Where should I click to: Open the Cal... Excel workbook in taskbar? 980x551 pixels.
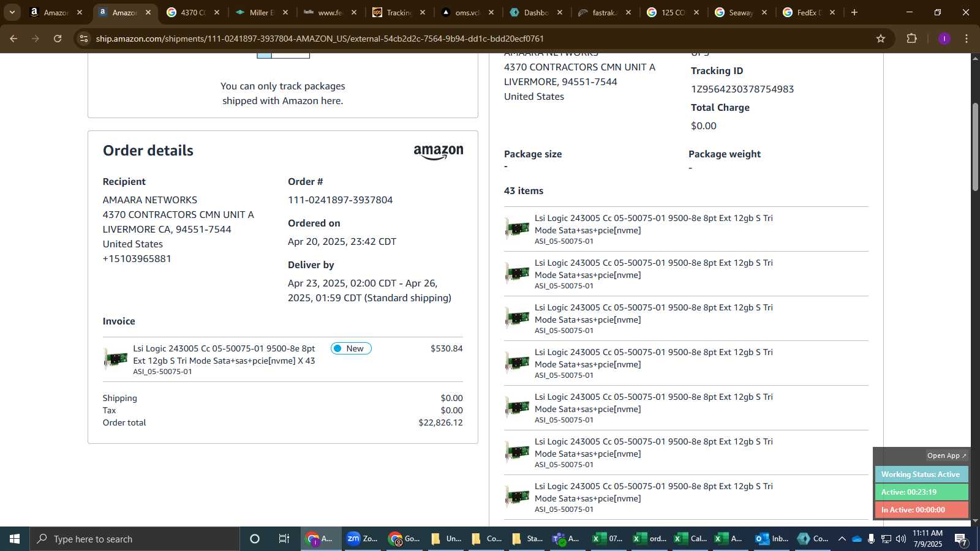[690, 539]
